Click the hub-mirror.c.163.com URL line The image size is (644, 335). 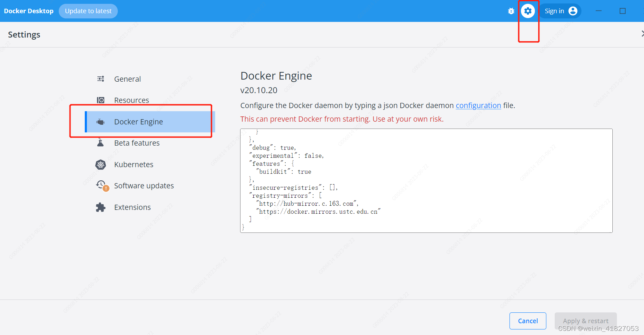[307, 204]
